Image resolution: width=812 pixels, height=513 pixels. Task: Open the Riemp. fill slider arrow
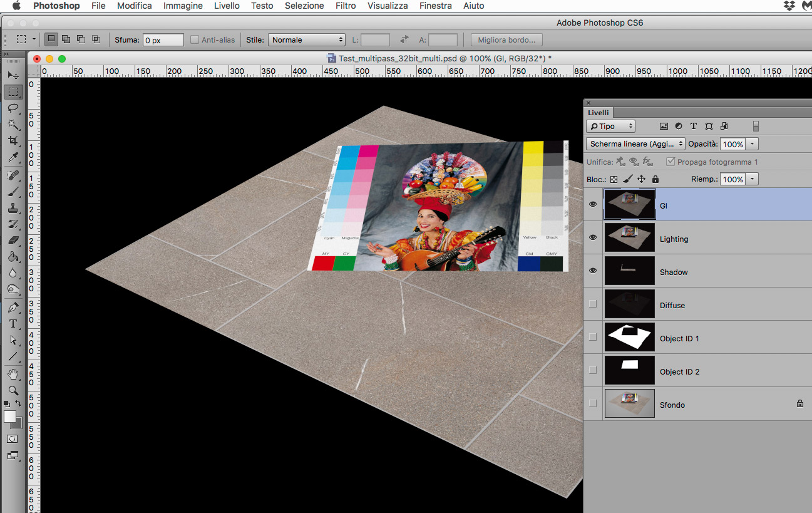click(753, 179)
